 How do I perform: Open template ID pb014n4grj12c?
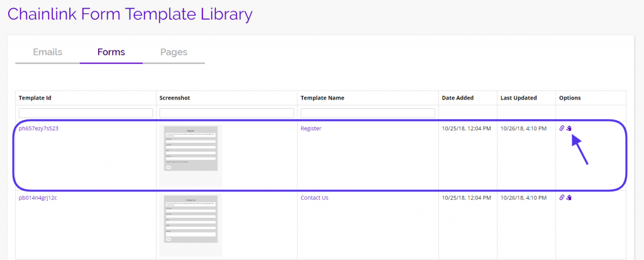pos(38,198)
